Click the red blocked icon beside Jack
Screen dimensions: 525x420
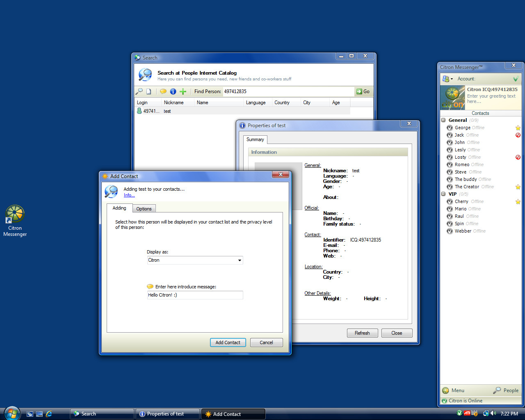coord(518,135)
